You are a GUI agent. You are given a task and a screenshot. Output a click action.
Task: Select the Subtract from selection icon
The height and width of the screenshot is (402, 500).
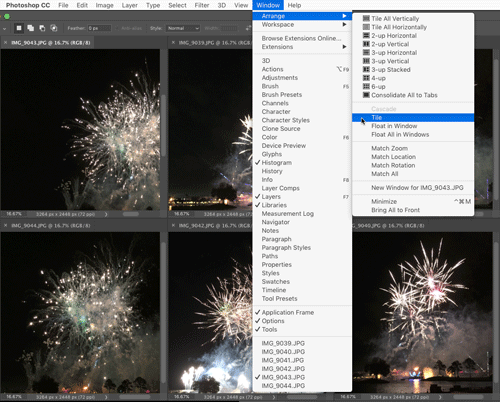click(x=42, y=28)
